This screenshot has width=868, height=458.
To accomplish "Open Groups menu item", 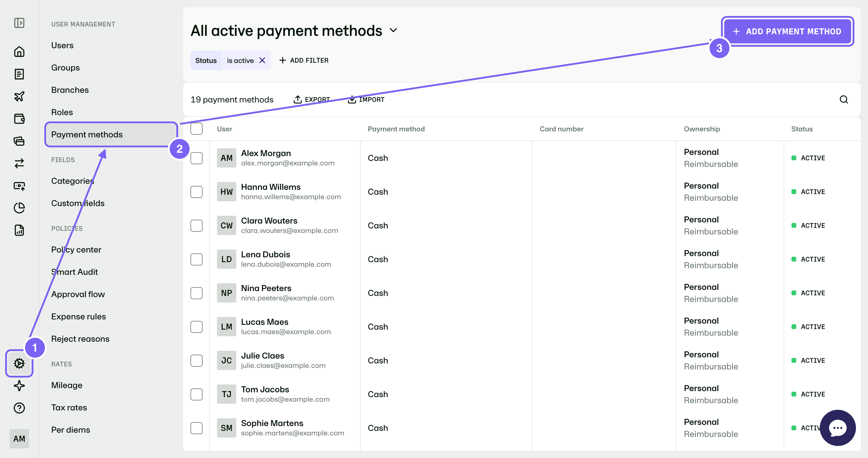I will (65, 67).
